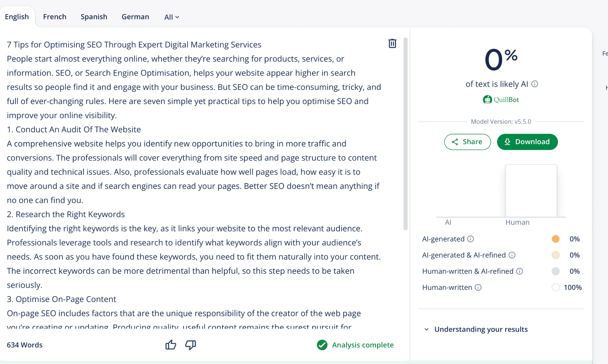Click the thumbs up feedback icon
The image size is (608, 364).
171,345
